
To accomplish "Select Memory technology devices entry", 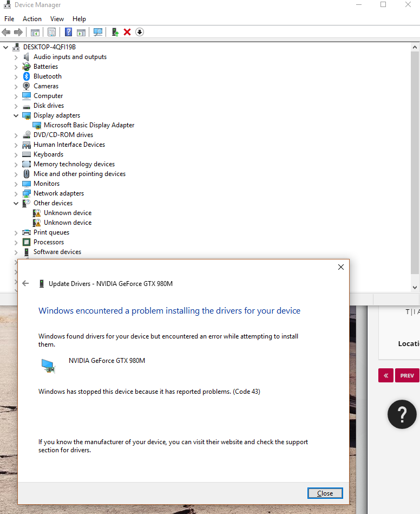I will click(74, 164).
